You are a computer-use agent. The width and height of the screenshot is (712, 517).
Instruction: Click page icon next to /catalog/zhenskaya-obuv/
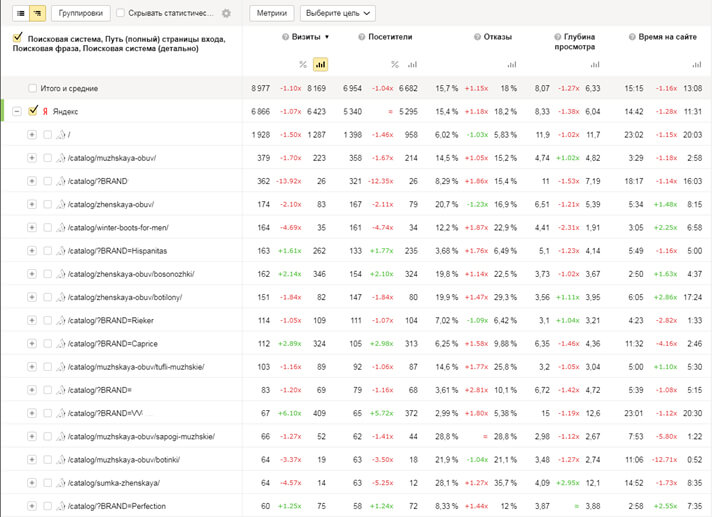[61, 204]
